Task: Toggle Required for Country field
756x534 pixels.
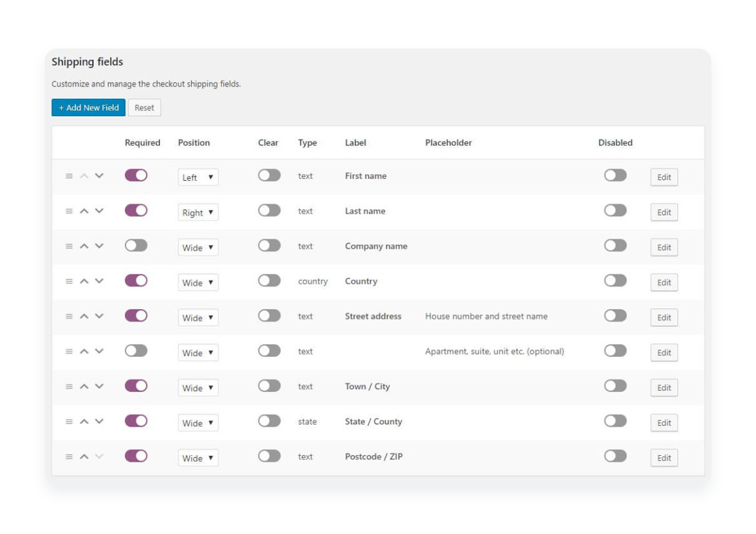Action: 136,281
